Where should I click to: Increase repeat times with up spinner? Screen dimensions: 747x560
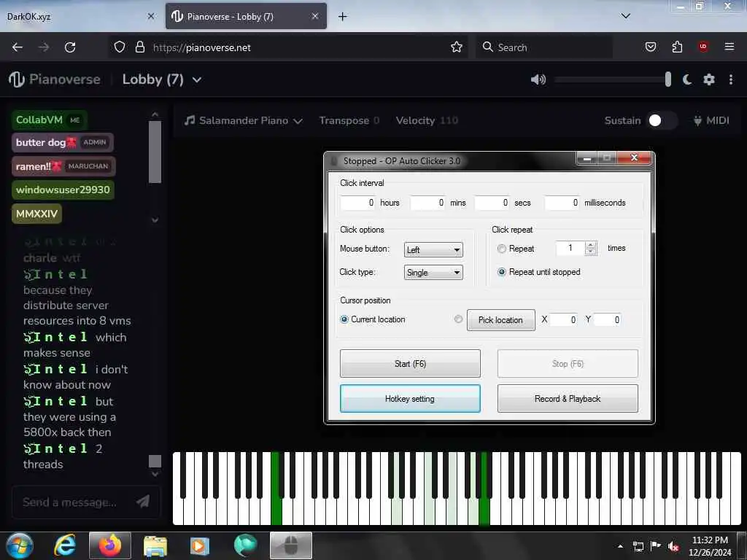point(591,245)
